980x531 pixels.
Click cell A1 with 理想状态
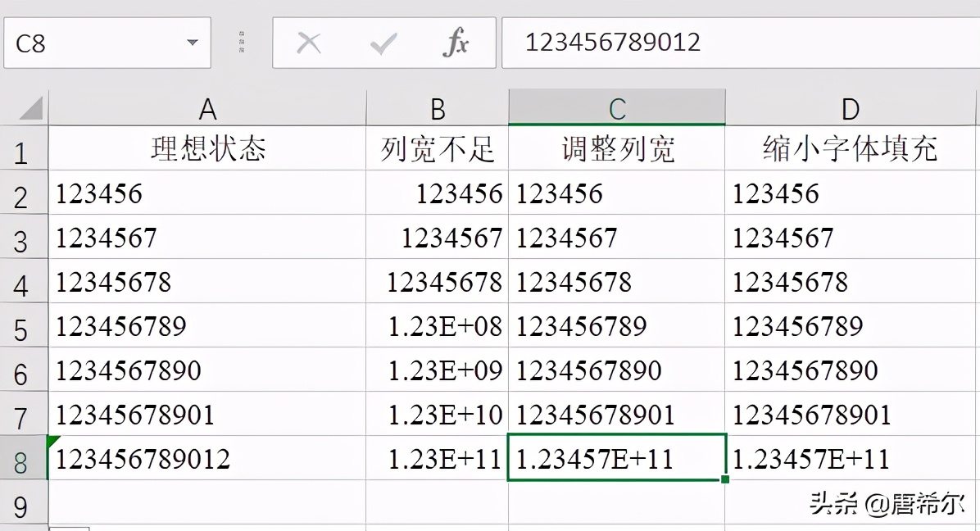pyautogui.click(x=207, y=148)
